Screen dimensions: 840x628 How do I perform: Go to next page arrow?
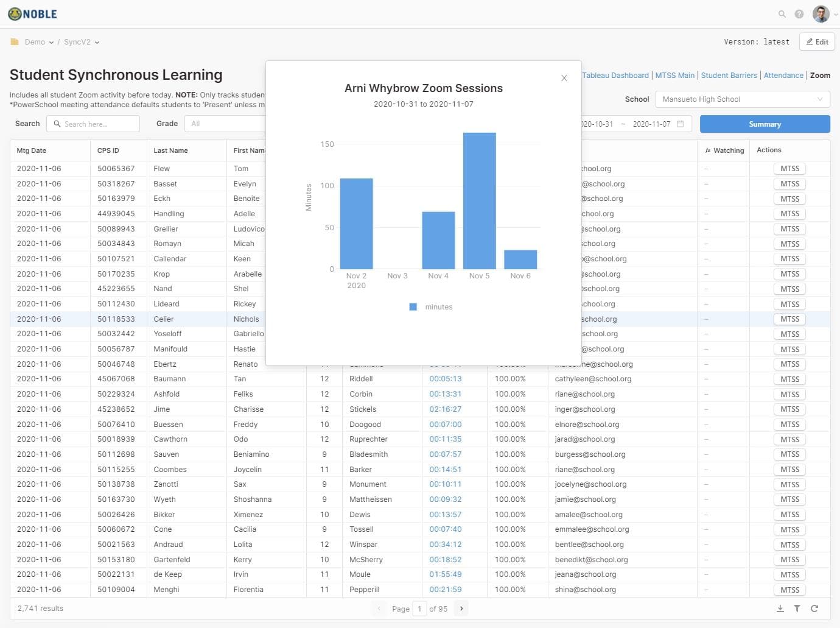[461, 609]
